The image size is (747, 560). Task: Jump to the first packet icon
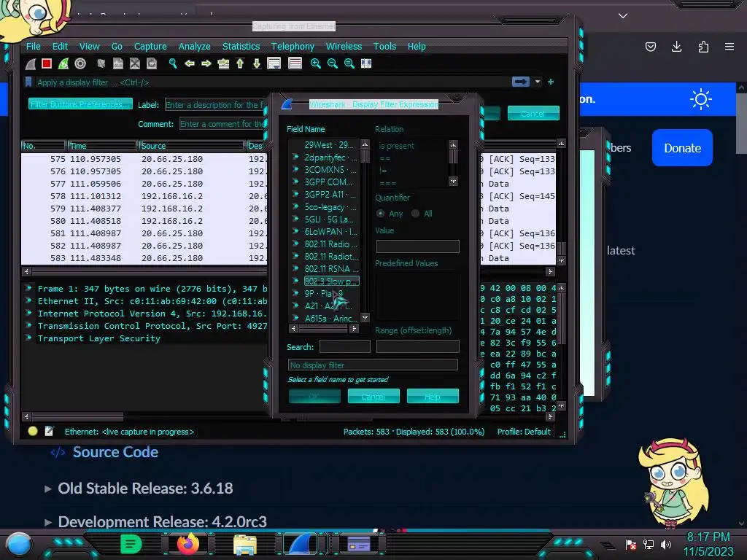pyautogui.click(x=240, y=63)
